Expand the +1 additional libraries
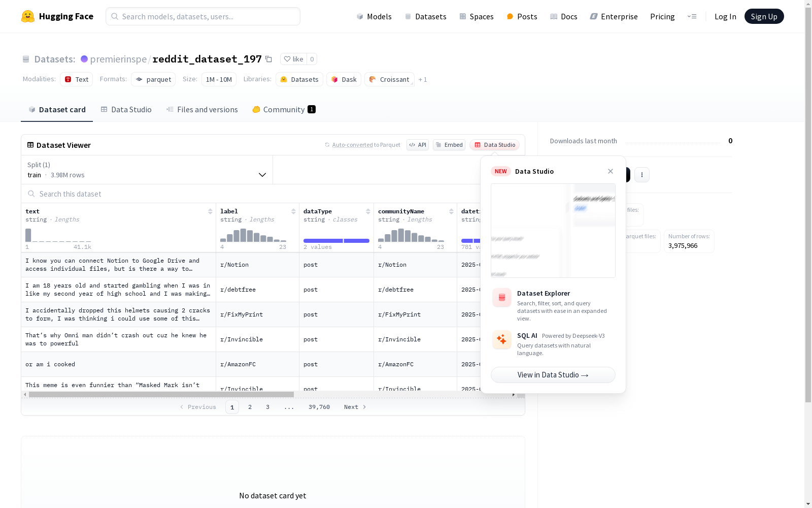This screenshot has height=508, width=812. pos(423,80)
